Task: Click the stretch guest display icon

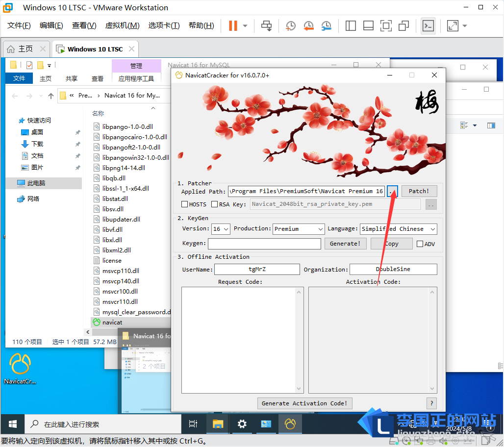Action: (453, 25)
